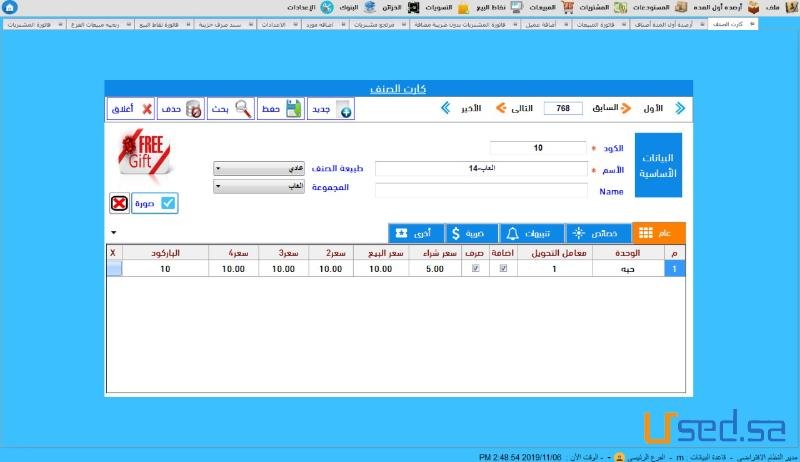The width and height of the screenshot is (800, 462).
Task: Click the جديد new item button
Action: tap(331, 109)
